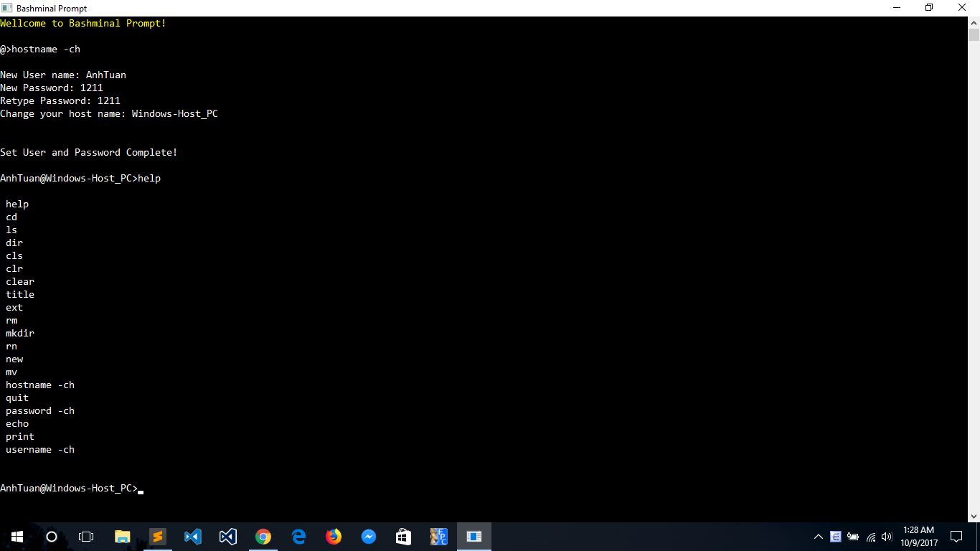Open the pinned app next to Store
This screenshot has width=980, height=551.
(x=439, y=537)
